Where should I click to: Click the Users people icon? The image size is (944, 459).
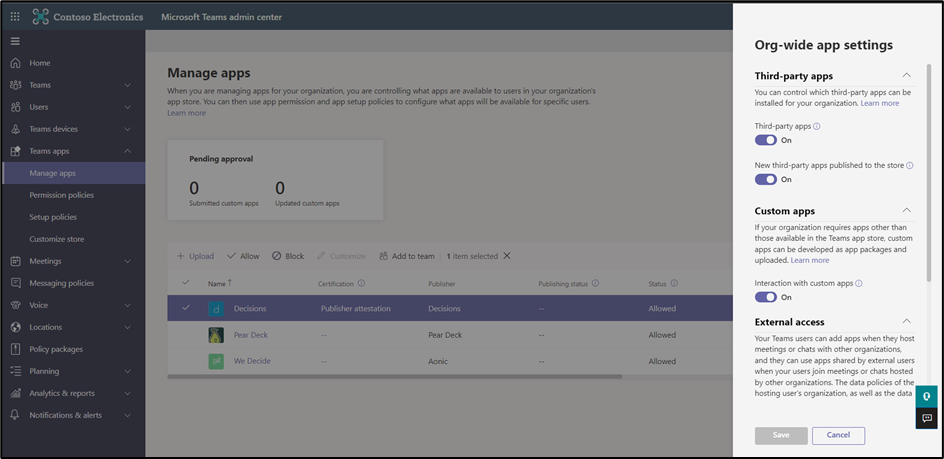[x=16, y=107]
